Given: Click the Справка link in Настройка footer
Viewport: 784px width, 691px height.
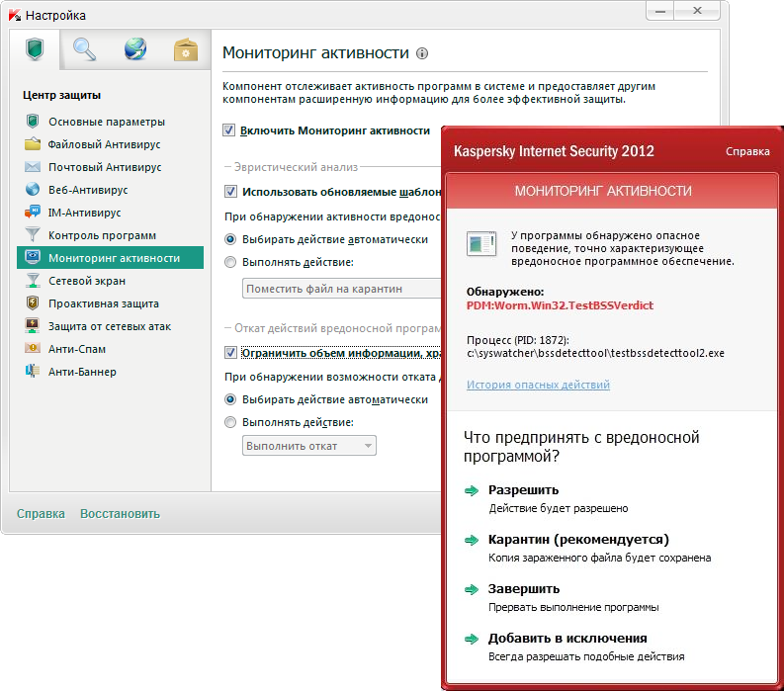Looking at the screenshot, I should point(41,513).
